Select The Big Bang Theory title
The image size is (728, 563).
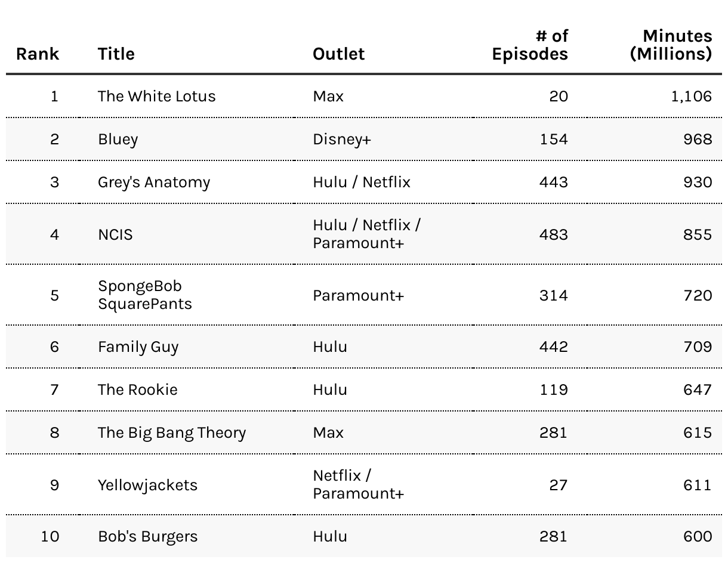[172, 432]
